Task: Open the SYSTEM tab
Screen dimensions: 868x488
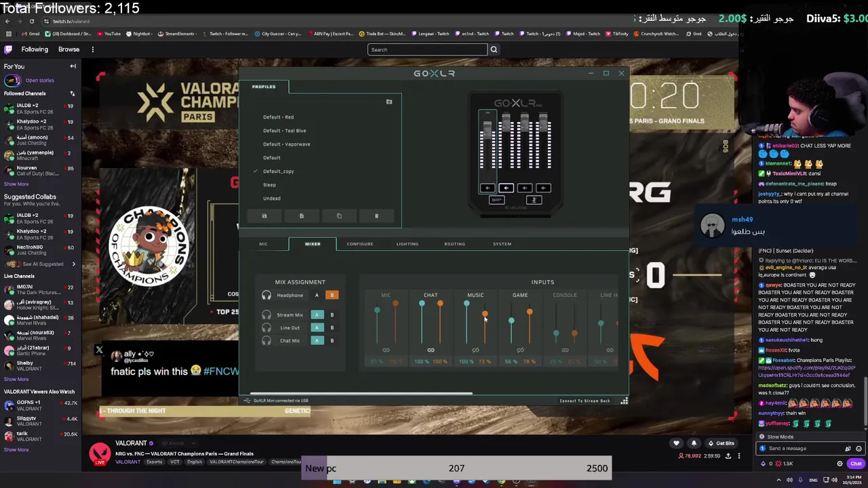Action: [502, 244]
